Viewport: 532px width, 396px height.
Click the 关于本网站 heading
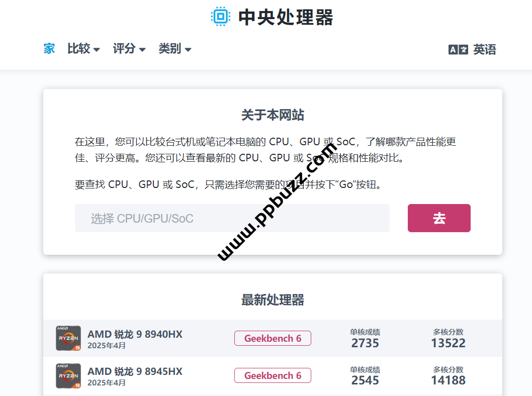[x=273, y=115]
